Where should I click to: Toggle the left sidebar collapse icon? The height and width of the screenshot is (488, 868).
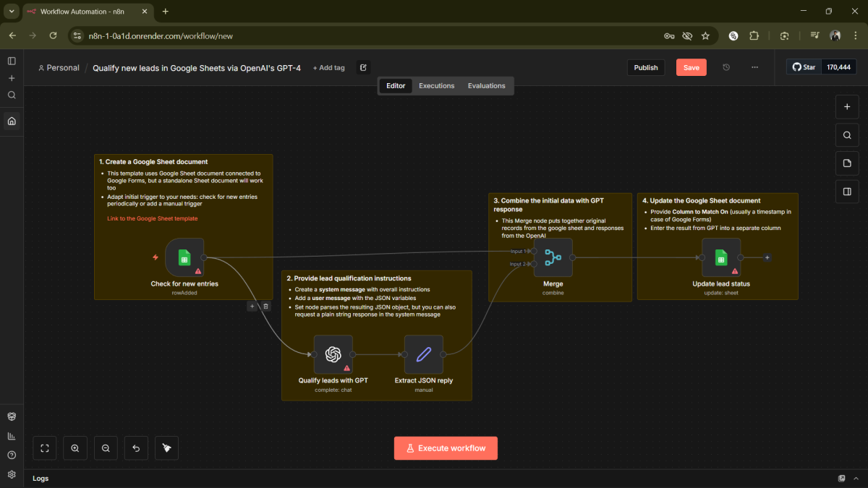coord(12,61)
